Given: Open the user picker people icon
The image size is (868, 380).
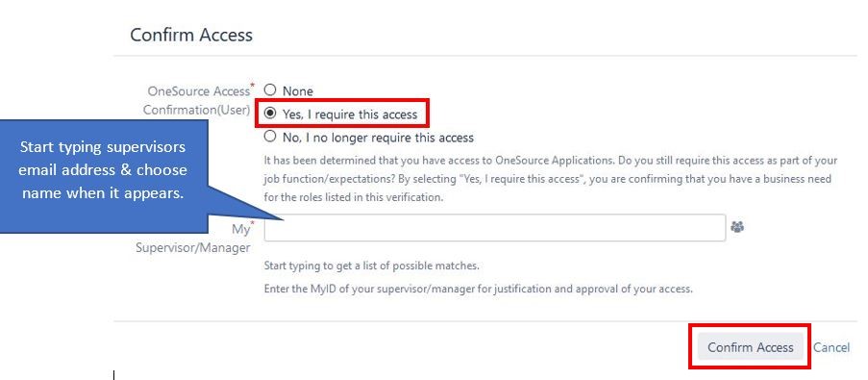Looking at the screenshot, I should pyautogui.click(x=737, y=227).
